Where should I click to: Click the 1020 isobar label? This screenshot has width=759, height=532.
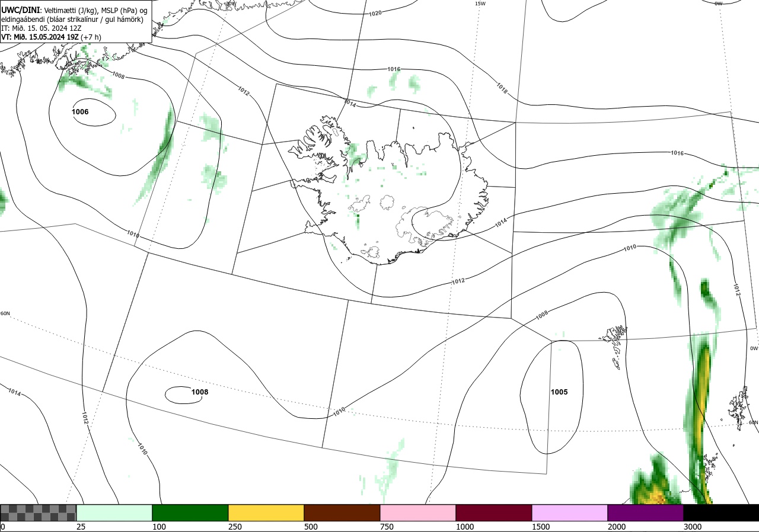(x=375, y=13)
